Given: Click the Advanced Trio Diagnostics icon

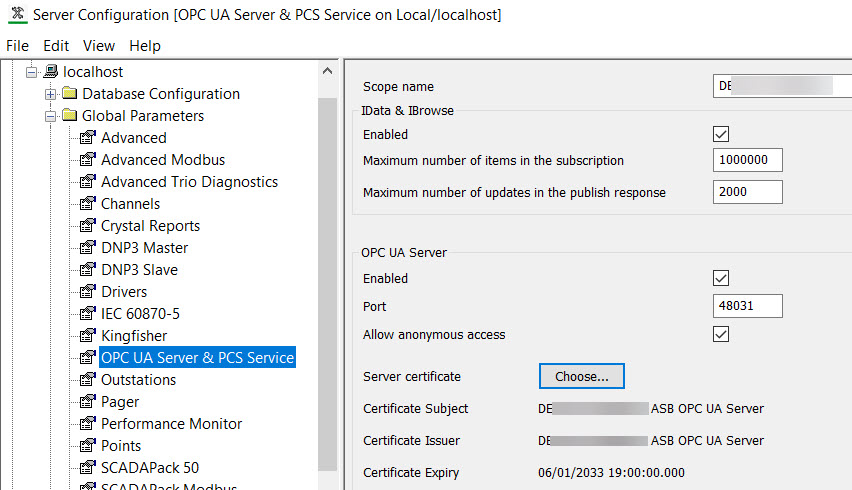Looking at the screenshot, I should pos(87,181).
